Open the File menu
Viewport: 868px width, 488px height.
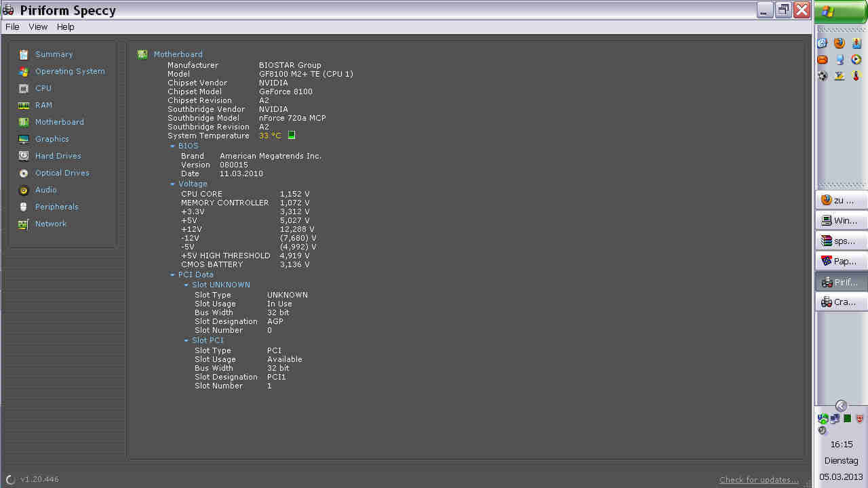(12, 27)
